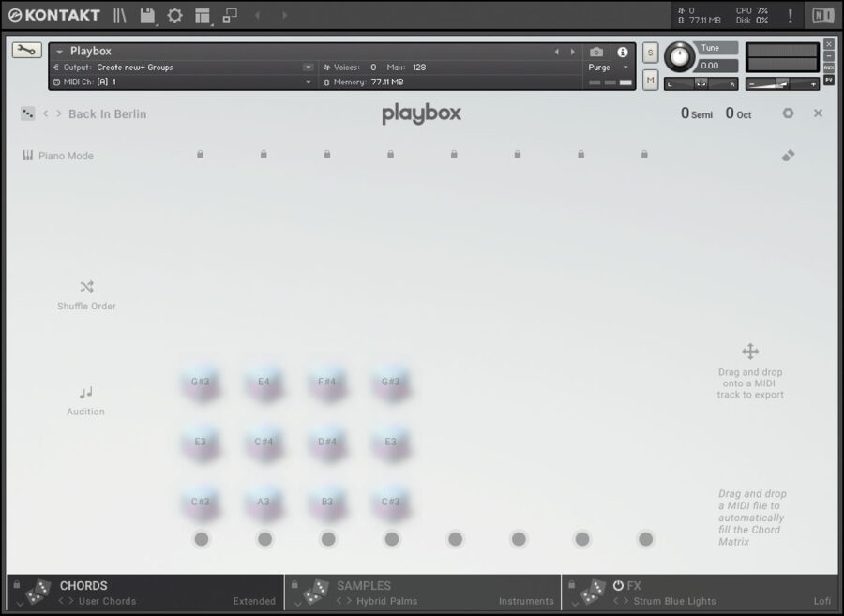Click the dice icon next to Back In Berlin
Screen dimensions: 844x616
click(26, 113)
